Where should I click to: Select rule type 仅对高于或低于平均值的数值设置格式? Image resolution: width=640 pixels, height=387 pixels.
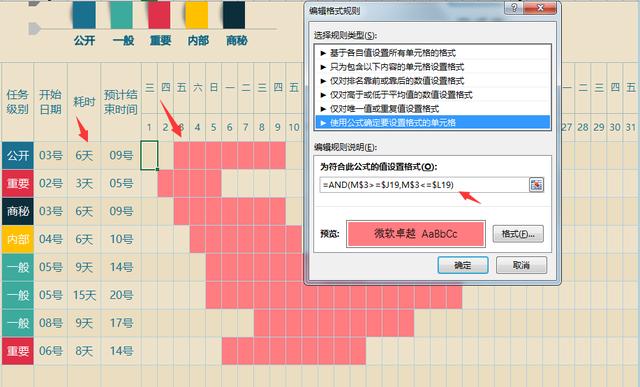[x=433, y=95]
